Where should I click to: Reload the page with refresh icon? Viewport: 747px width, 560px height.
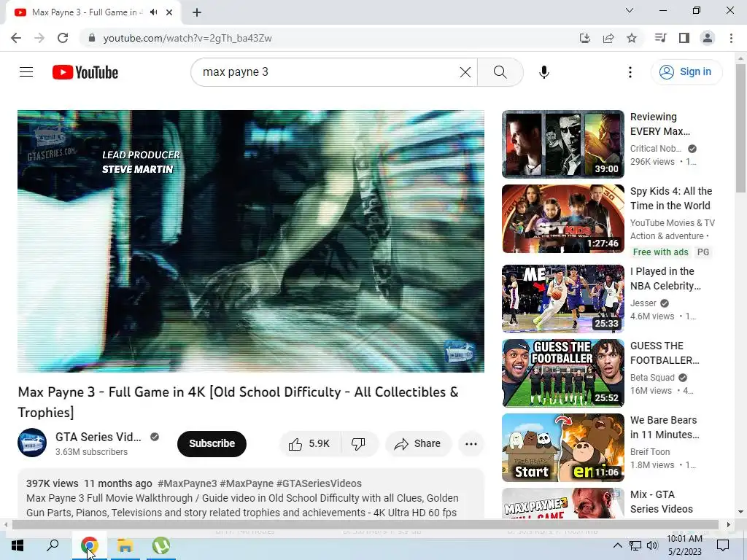(63, 38)
